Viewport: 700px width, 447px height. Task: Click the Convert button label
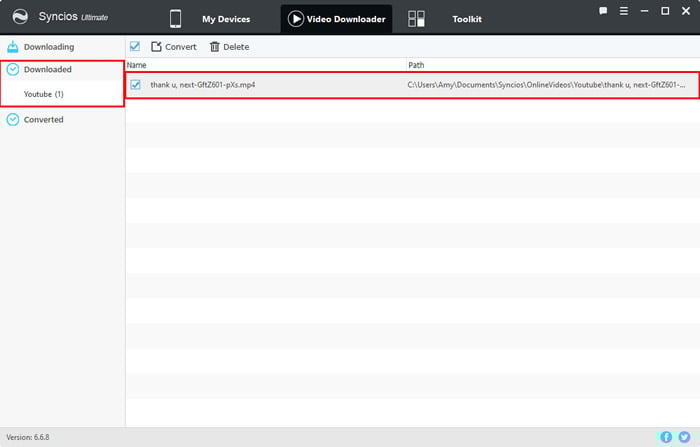point(181,47)
